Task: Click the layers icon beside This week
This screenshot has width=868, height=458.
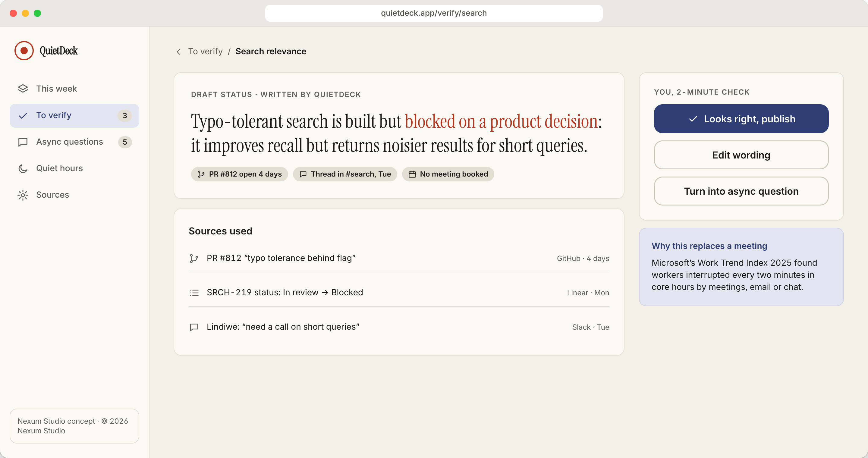Action: [x=23, y=89]
